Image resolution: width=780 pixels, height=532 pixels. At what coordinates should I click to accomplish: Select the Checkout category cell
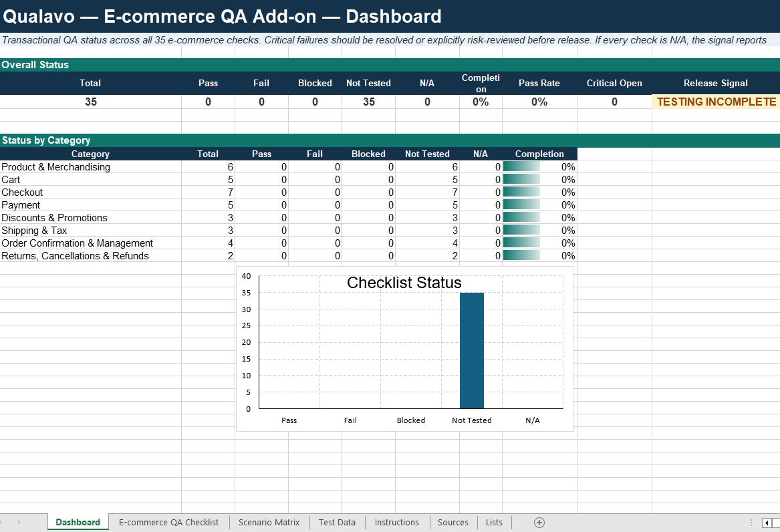(90, 192)
